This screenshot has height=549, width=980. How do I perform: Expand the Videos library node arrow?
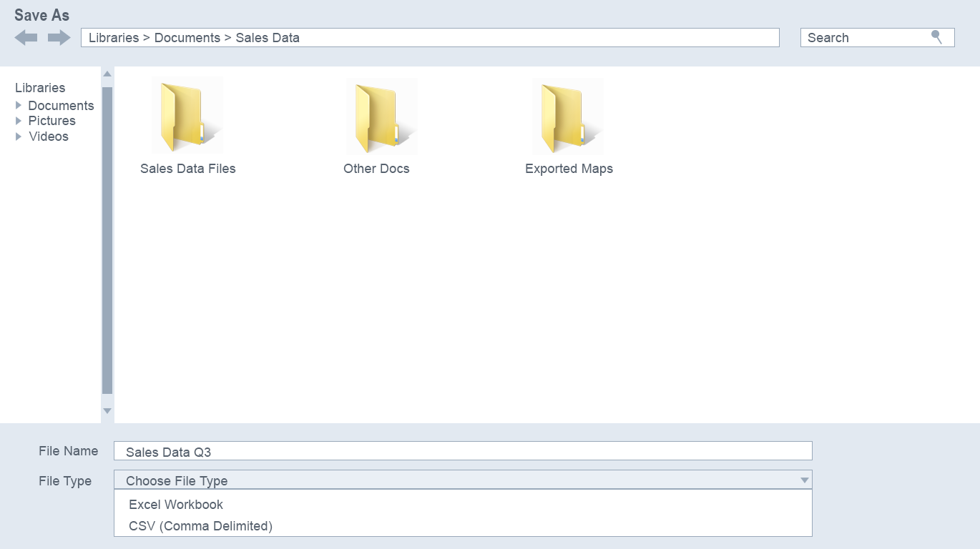pyautogui.click(x=19, y=137)
